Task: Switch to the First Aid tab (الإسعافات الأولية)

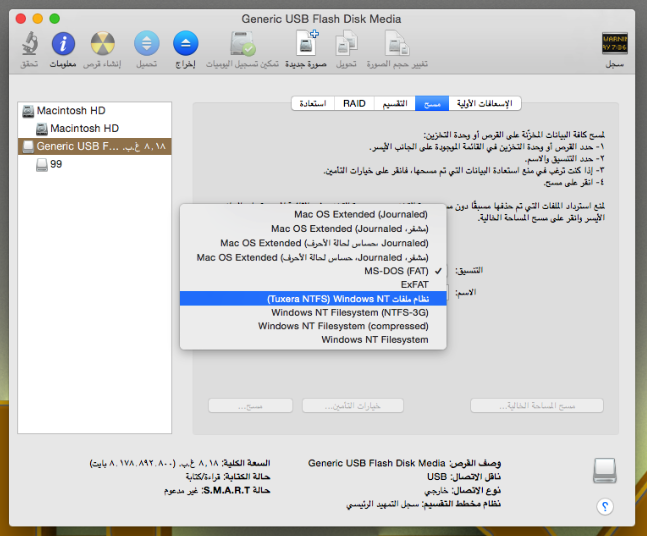Action: coord(485,104)
